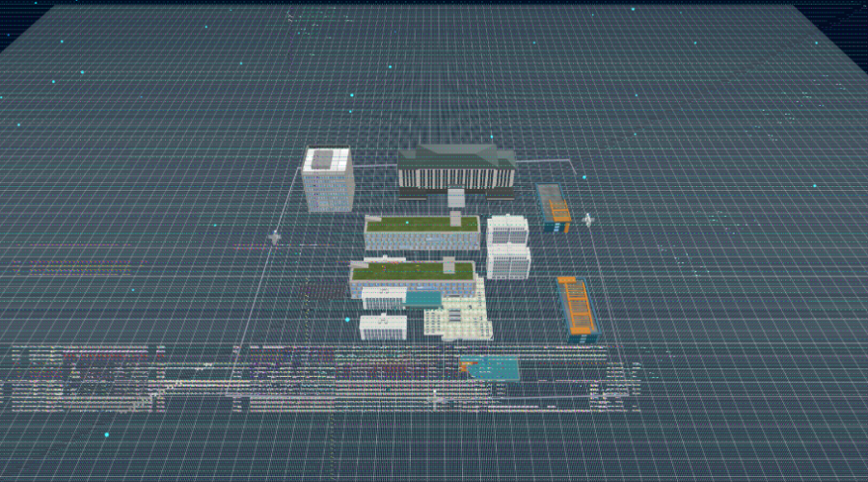Select the larger orange-roofed teal building
868x482 pixels.
click(x=578, y=308)
